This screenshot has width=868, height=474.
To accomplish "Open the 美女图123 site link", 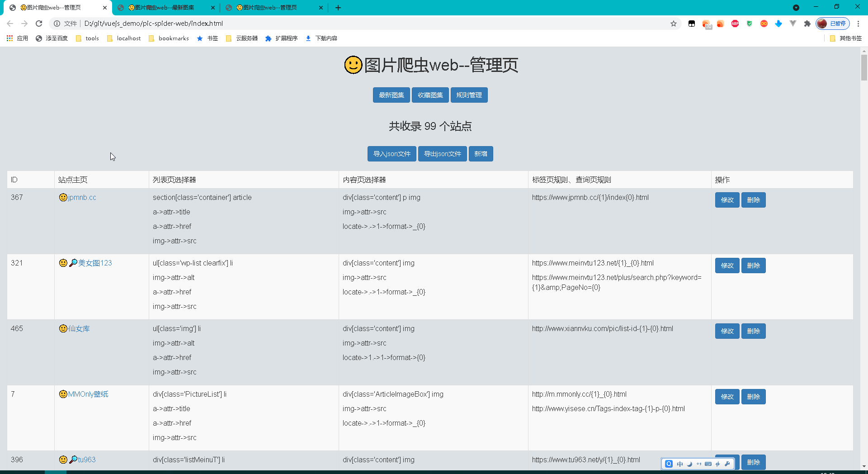I will pyautogui.click(x=95, y=263).
